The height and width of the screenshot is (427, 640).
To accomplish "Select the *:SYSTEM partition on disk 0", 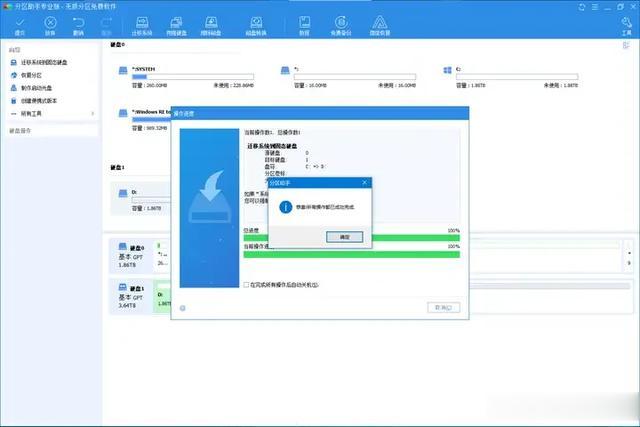I will pos(186,77).
